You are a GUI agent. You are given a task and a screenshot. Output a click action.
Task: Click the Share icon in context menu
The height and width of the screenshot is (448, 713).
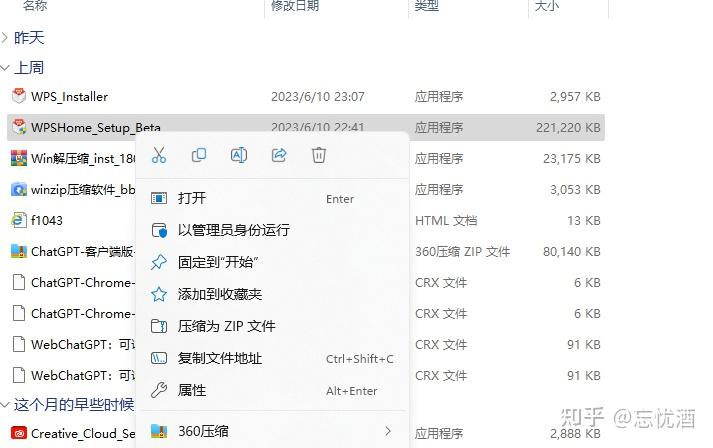pyautogui.click(x=279, y=155)
